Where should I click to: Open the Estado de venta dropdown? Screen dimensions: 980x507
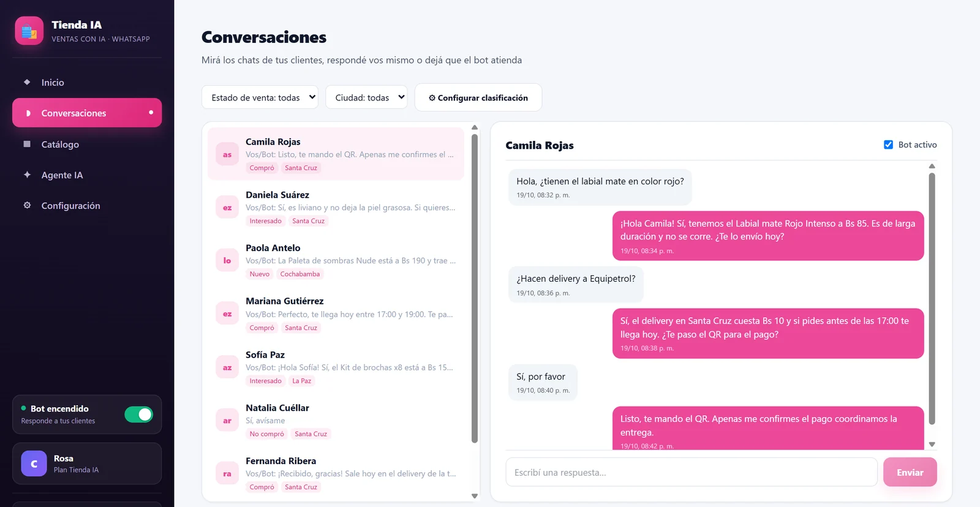(260, 97)
